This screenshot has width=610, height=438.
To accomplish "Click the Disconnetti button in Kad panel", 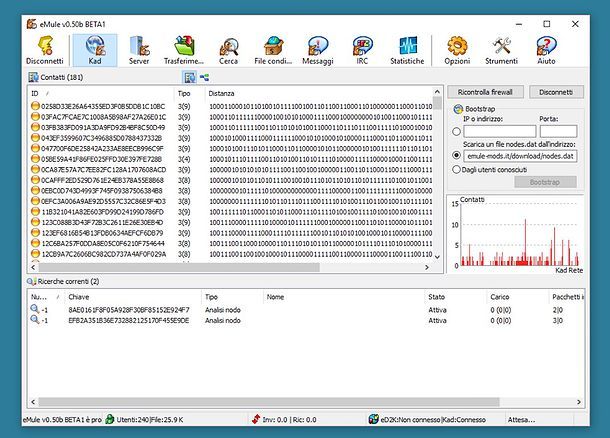I will coord(556,92).
